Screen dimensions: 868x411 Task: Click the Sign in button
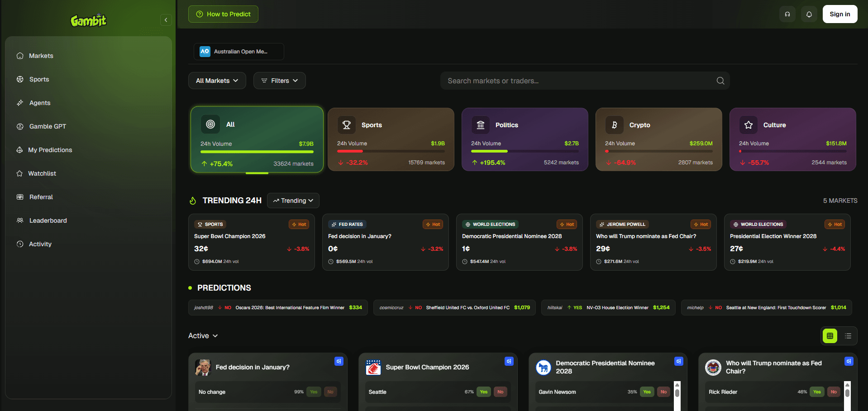839,14
